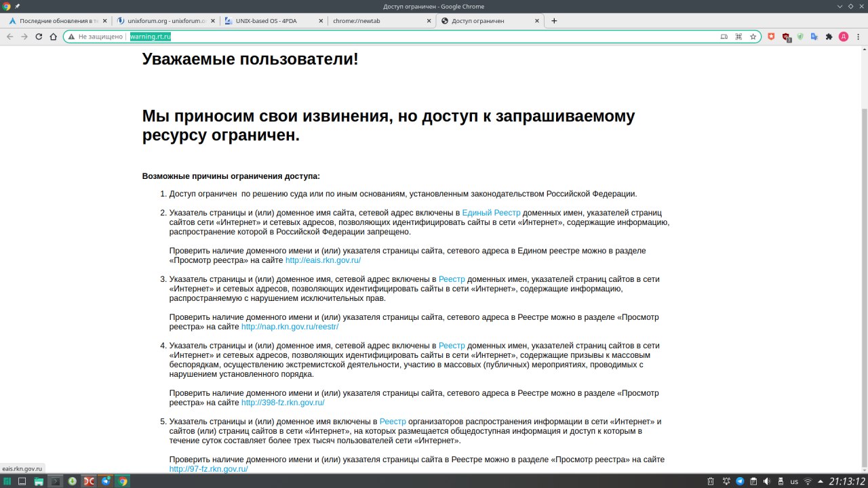Open the http://eais.rkn.gov.ru/ link

tap(323, 260)
